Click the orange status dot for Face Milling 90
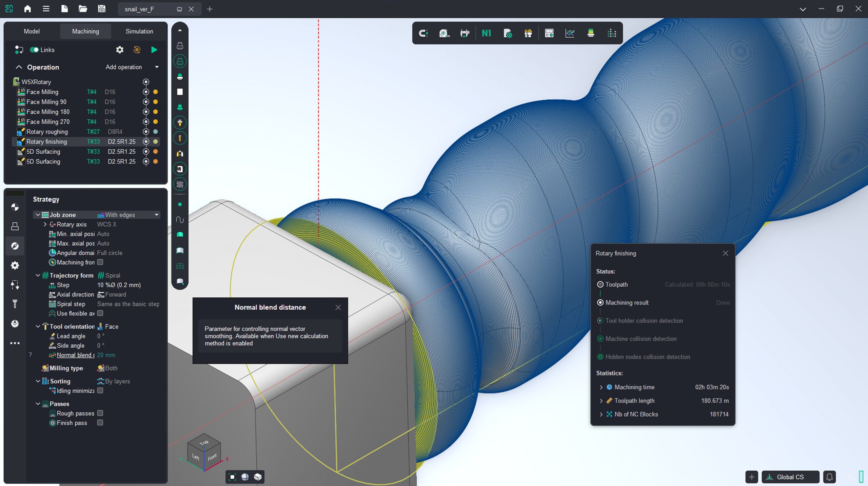Viewport: 868px width, 486px height. click(155, 102)
